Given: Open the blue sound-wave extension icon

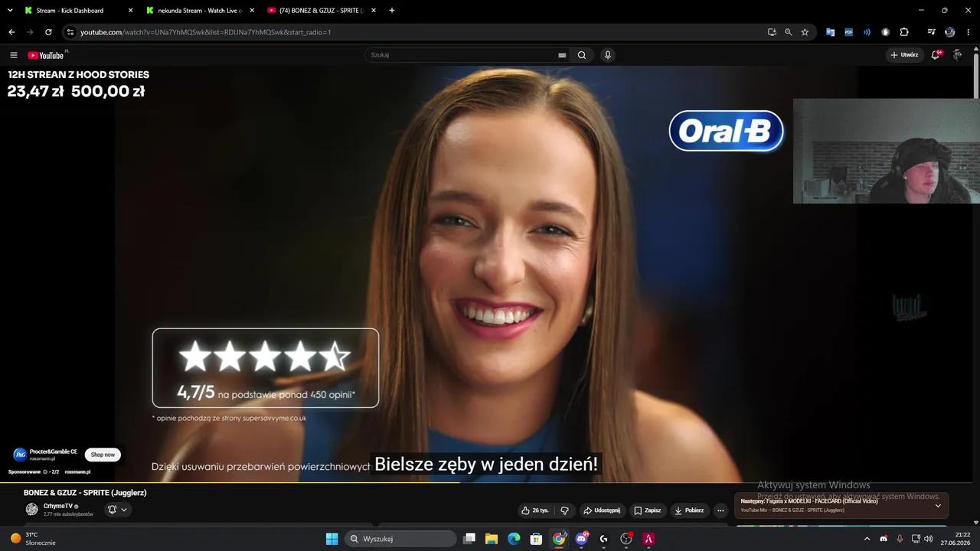Looking at the screenshot, I should click(867, 32).
